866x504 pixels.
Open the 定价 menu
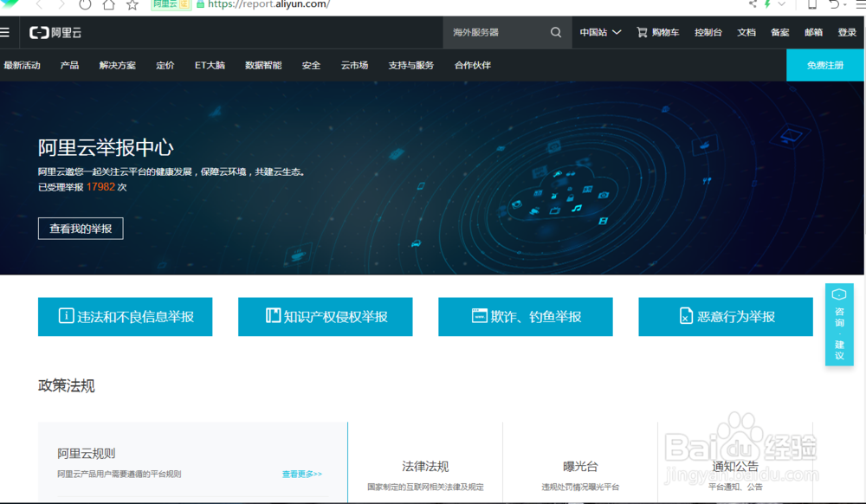pos(165,65)
